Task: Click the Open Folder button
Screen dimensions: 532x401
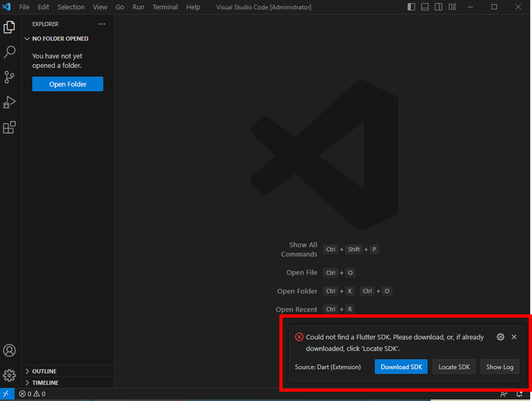Action: tap(68, 84)
